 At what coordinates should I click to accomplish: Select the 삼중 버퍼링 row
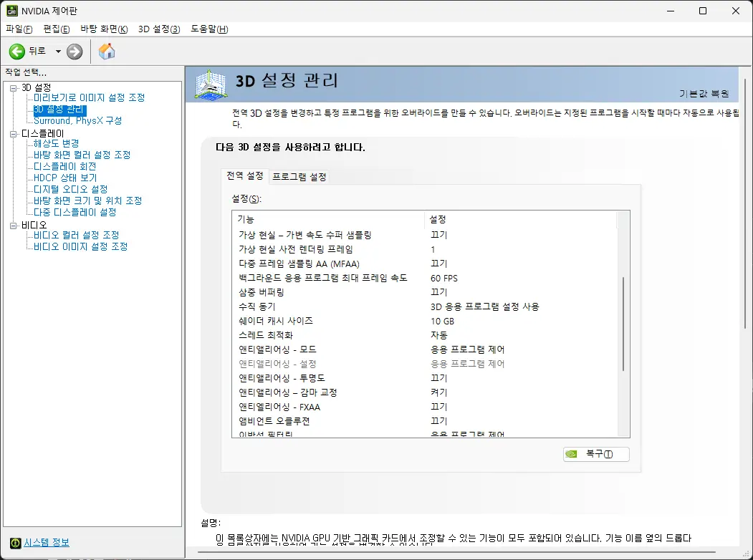[425, 292]
